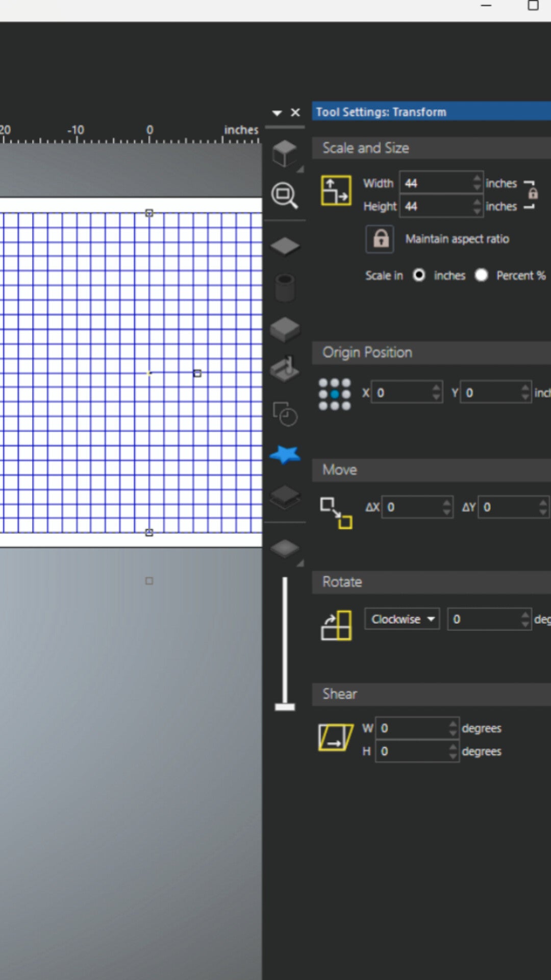The height and width of the screenshot is (980, 551).
Task: Adjust the Shear W stepper arrows
Action: click(x=453, y=728)
